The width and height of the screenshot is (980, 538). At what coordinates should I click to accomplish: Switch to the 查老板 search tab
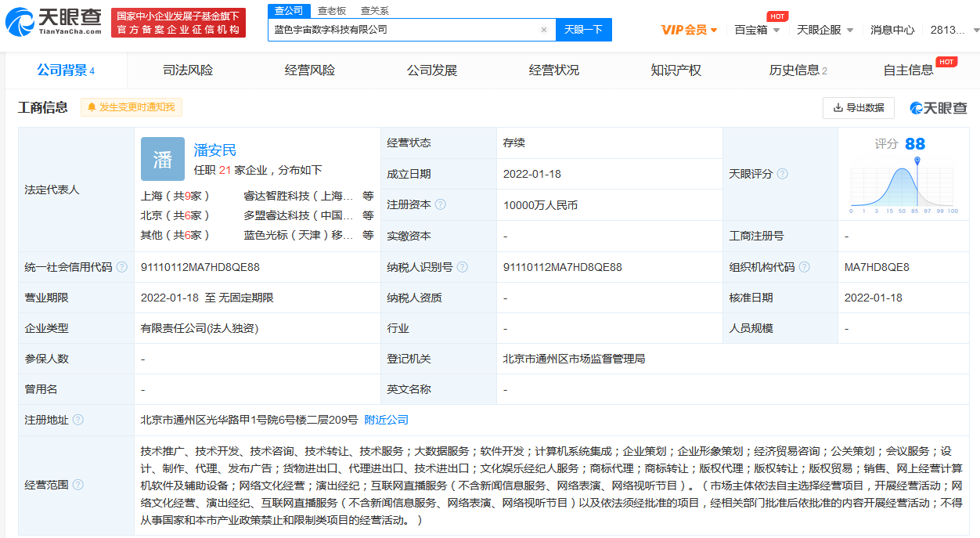point(330,11)
